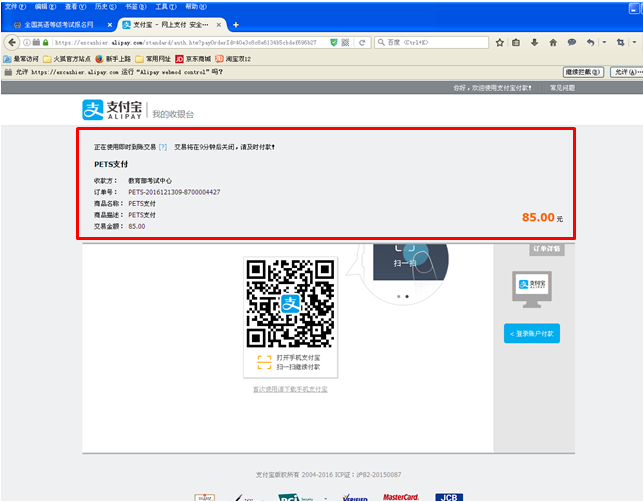Screen dimensions: 643x502
Task: Open the 允许 dropdown in the notification bar
Action: pos(627,72)
